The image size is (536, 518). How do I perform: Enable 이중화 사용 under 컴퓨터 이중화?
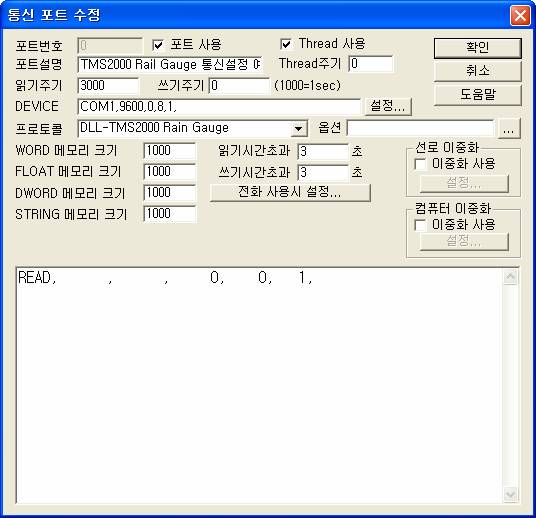420,225
